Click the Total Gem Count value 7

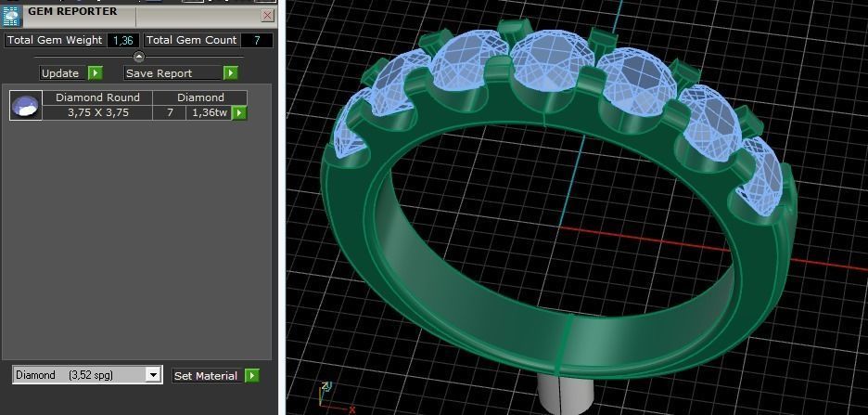click(257, 40)
